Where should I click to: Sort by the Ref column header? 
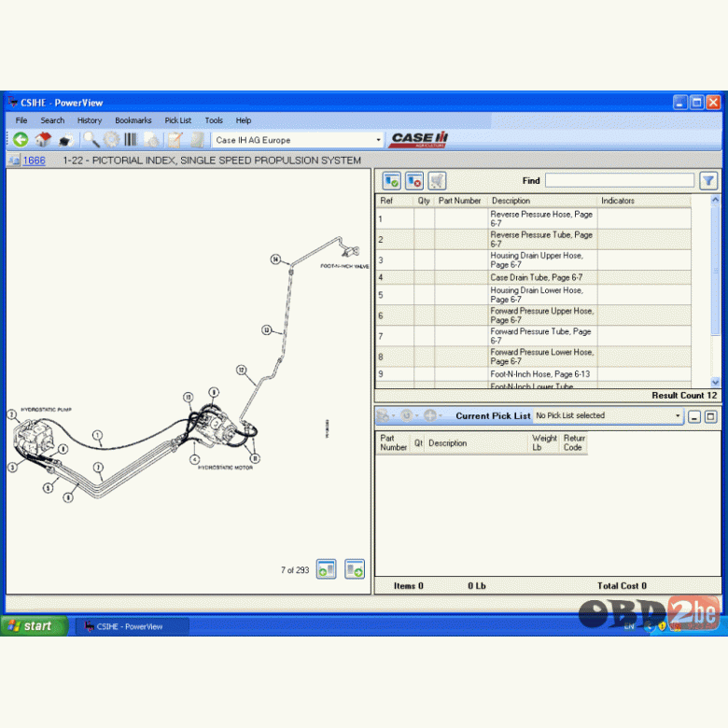pyautogui.click(x=395, y=201)
